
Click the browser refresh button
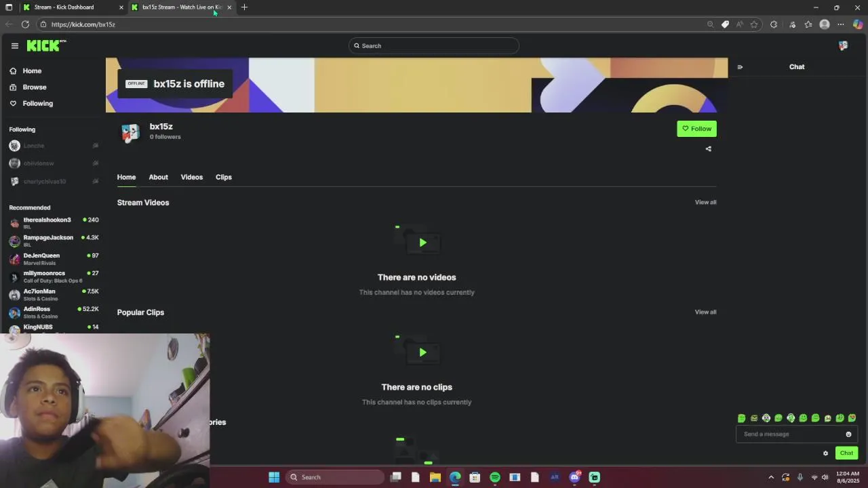pos(25,24)
